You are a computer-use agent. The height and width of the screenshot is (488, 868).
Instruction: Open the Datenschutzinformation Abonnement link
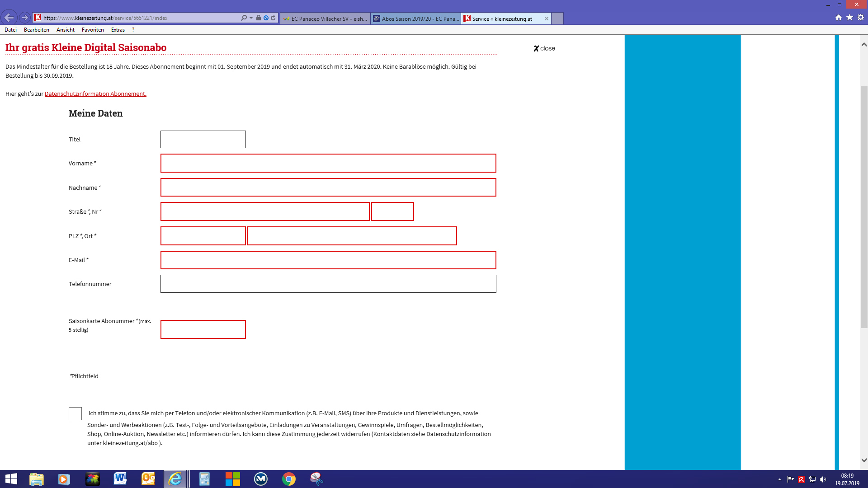pyautogui.click(x=95, y=94)
